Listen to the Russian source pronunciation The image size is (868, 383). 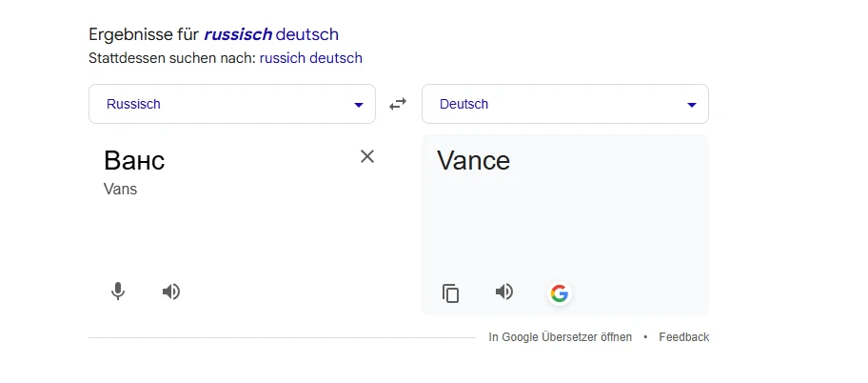click(171, 292)
